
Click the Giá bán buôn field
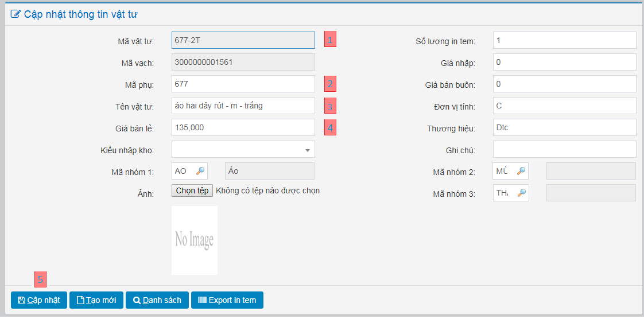point(564,84)
